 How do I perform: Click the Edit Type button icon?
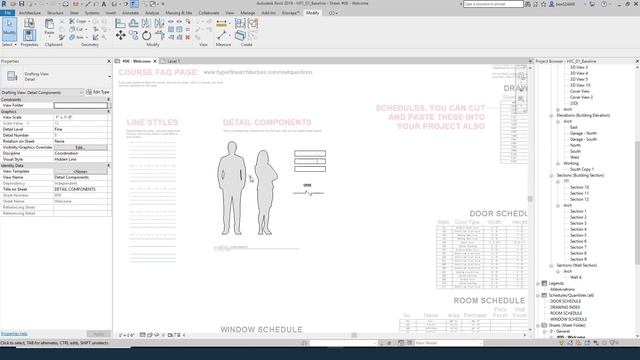pyautogui.click(x=98, y=92)
